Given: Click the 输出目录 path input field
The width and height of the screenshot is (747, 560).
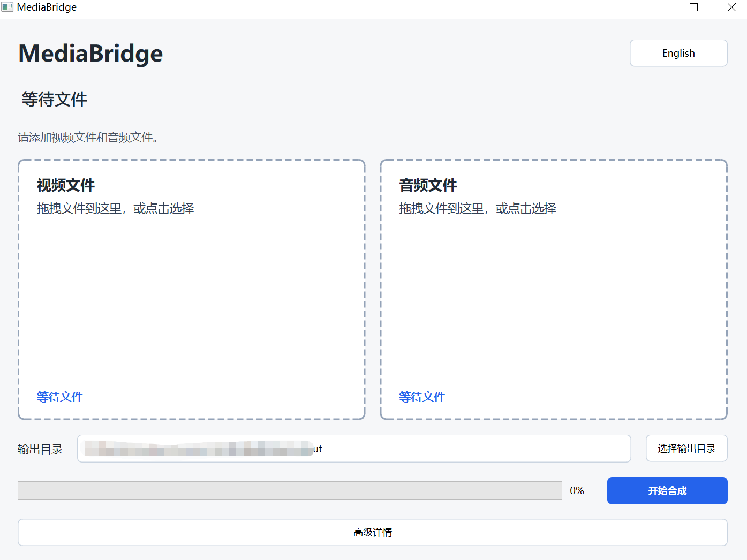Looking at the screenshot, I should tap(354, 449).
